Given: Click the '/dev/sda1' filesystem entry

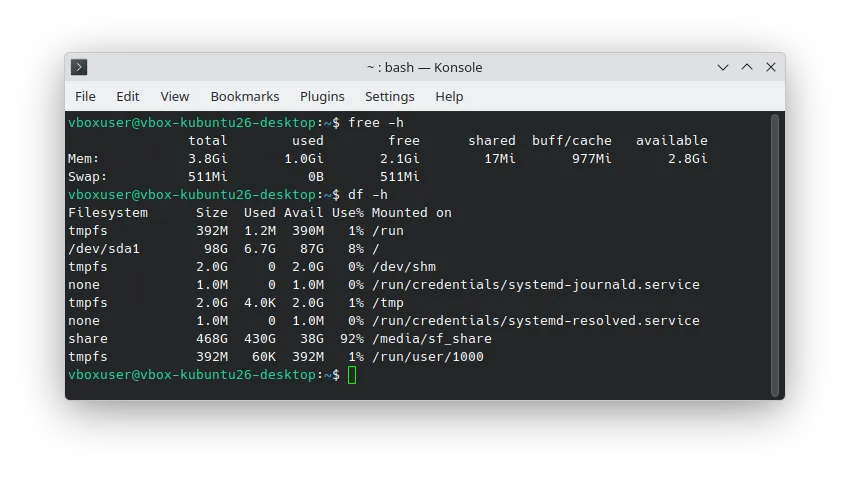Looking at the screenshot, I should (104, 249).
